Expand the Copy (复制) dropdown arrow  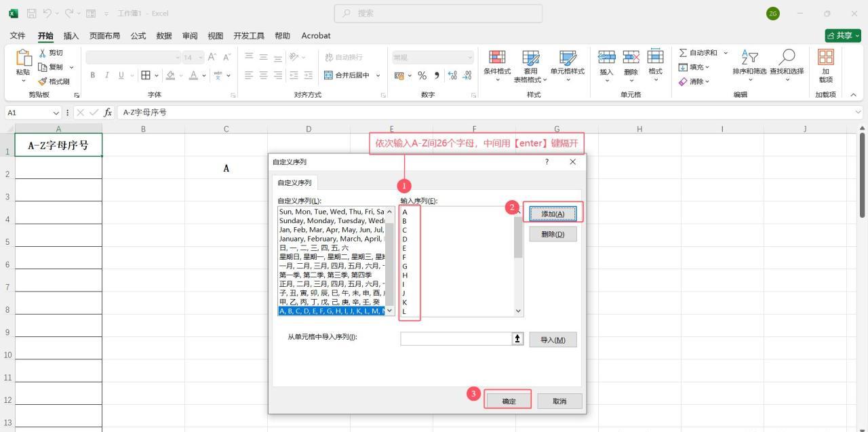point(70,67)
